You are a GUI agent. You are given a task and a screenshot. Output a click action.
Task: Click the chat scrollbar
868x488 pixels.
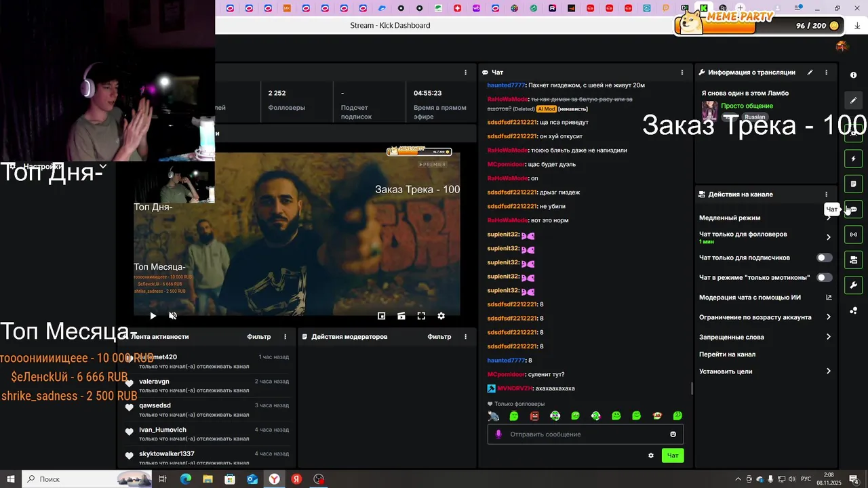point(692,388)
